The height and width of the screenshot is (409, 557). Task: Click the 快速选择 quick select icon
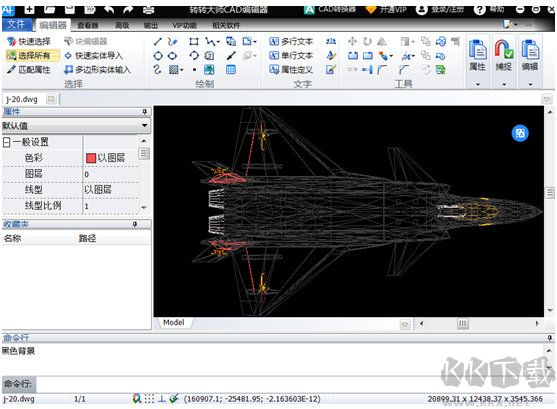click(x=12, y=42)
